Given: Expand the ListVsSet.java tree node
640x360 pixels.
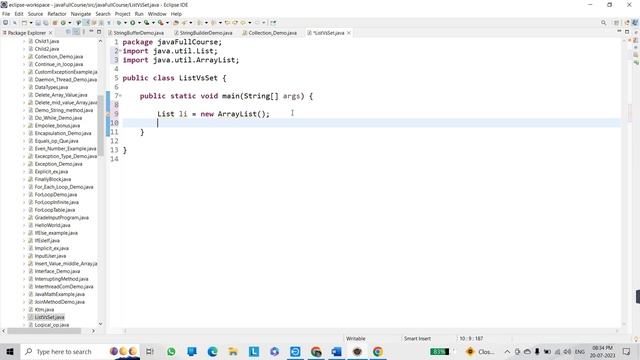Looking at the screenshot, I should [x=24, y=317].
